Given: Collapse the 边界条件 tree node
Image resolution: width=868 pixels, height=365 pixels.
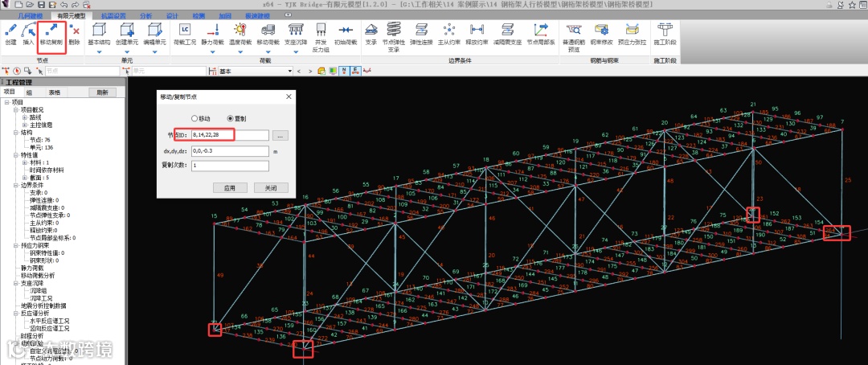Looking at the screenshot, I should pos(16,186).
